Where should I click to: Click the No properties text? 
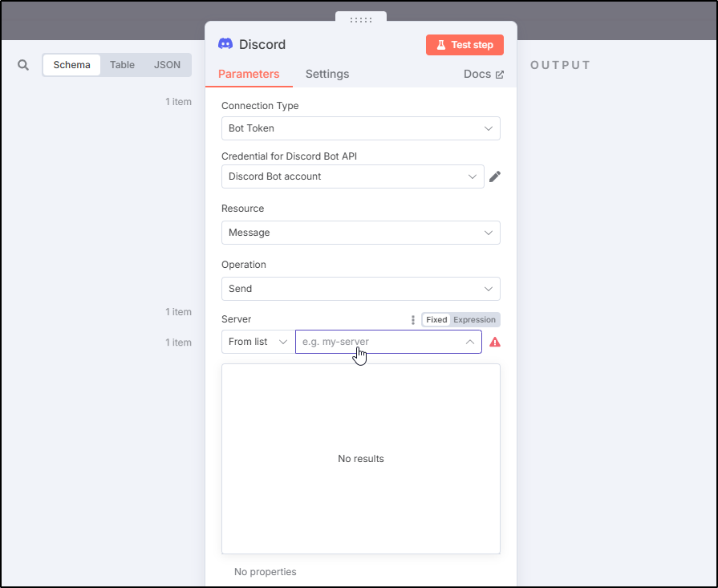click(265, 572)
